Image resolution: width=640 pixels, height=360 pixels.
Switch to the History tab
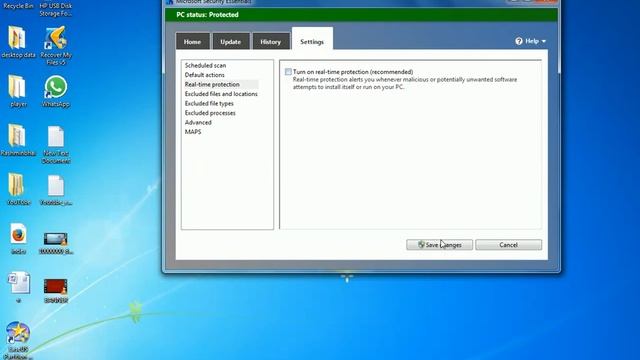click(x=271, y=42)
